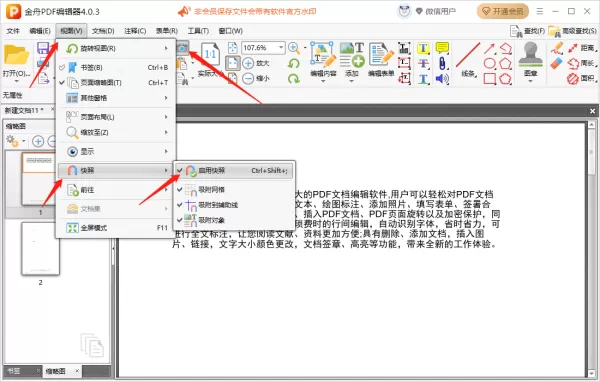Click the Area (面积) measure tool

tap(582, 78)
